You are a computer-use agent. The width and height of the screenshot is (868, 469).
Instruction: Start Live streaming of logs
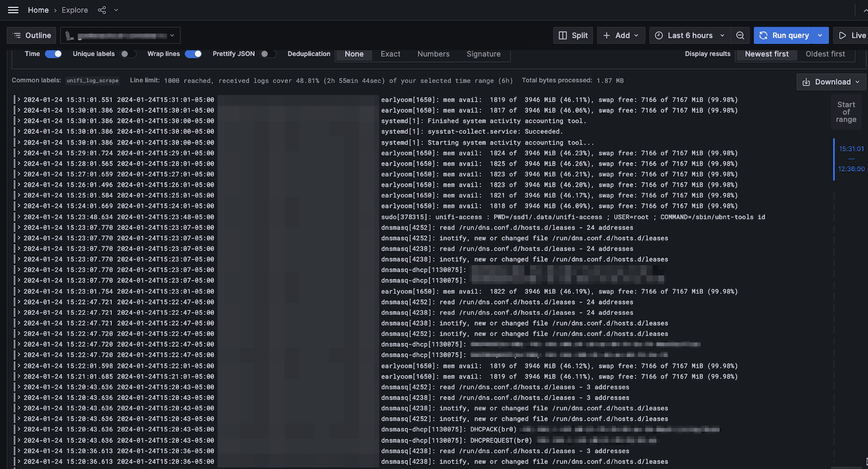852,35
